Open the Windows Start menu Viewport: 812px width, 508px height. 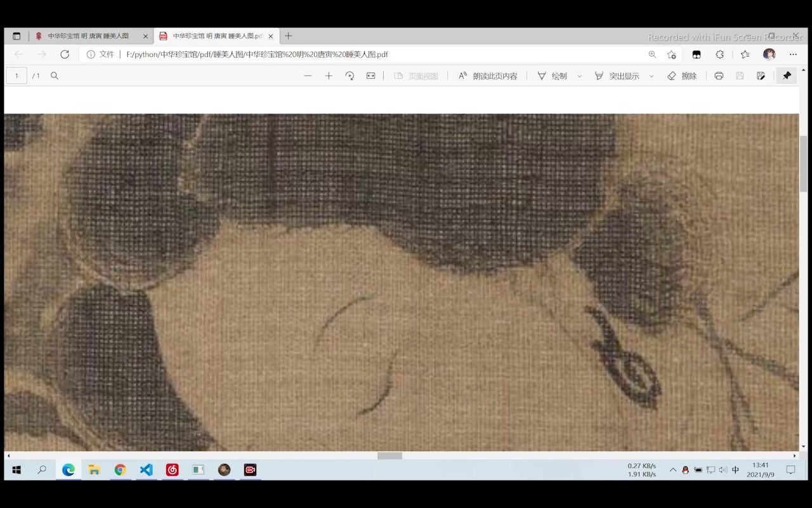(x=16, y=470)
